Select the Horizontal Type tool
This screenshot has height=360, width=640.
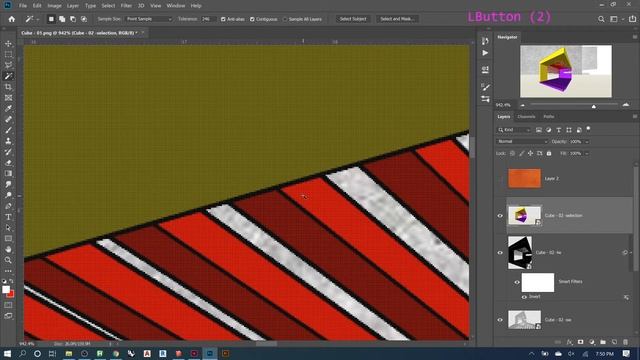pyautogui.click(x=8, y=217)
